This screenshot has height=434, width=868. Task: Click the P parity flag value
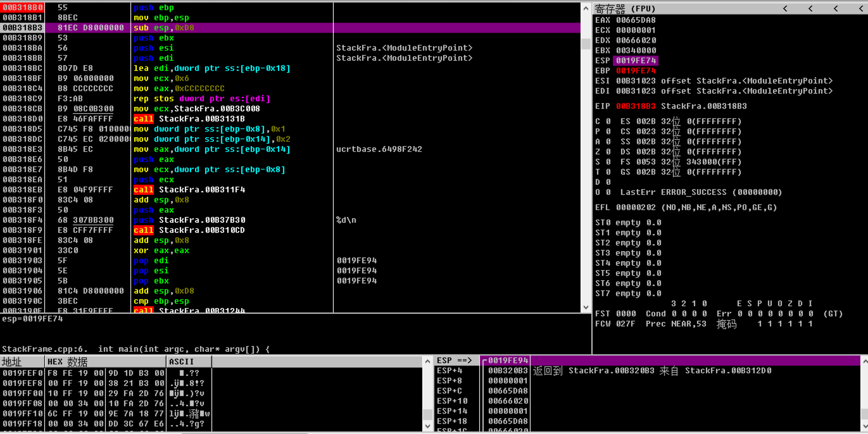pyautogui.click(x=608, y=131)
